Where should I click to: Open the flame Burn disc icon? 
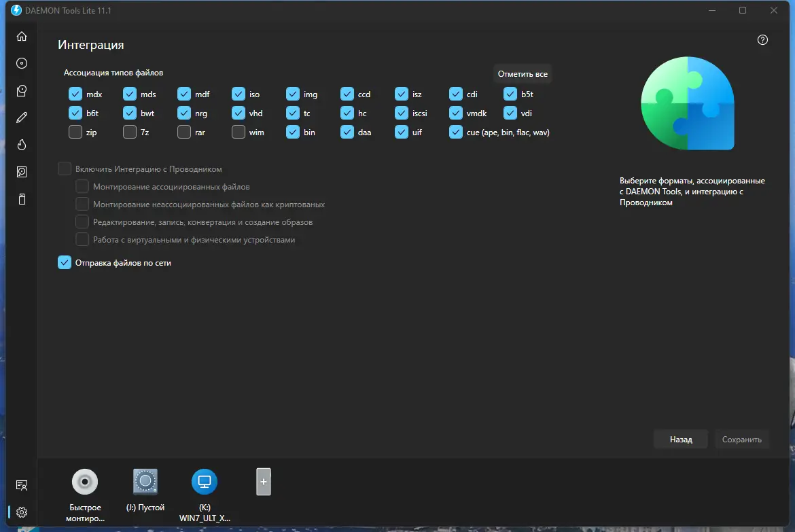click(21, 145)
